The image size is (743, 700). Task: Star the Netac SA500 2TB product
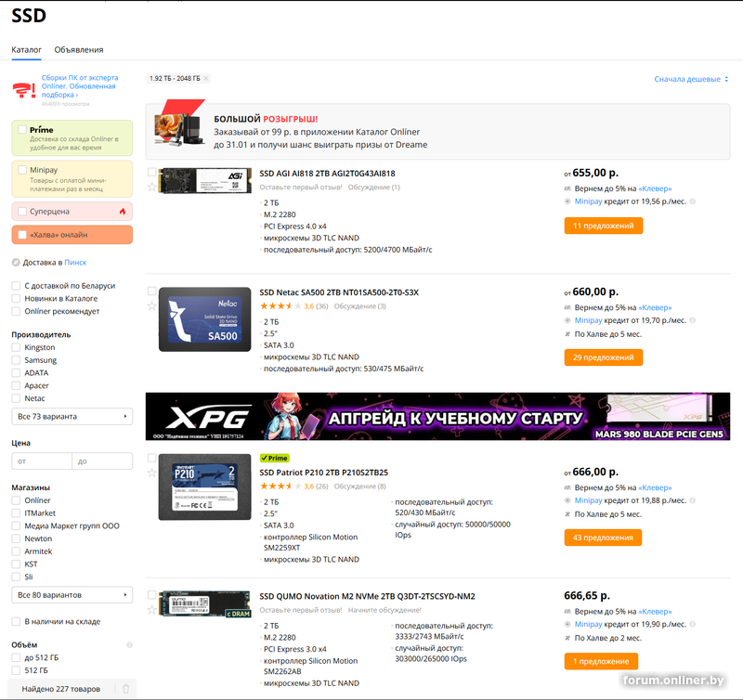click(151, 305)
